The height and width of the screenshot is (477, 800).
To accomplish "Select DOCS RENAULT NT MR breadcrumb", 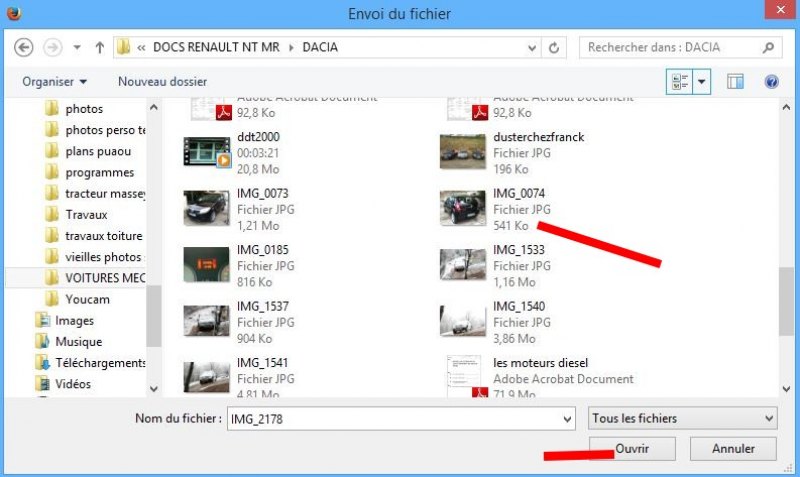I will pos(216,47).
